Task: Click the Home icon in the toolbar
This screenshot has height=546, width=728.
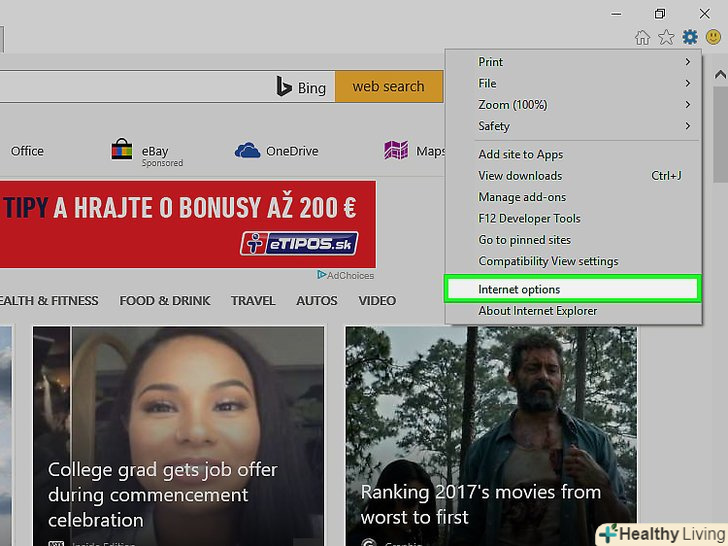Action: [643, 37]
